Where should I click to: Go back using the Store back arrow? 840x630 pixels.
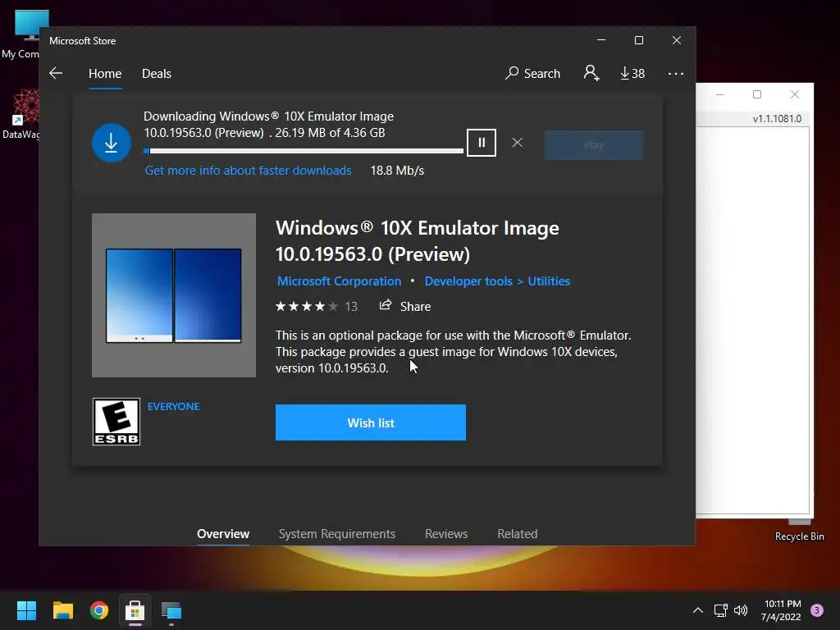tap(56, 73)
